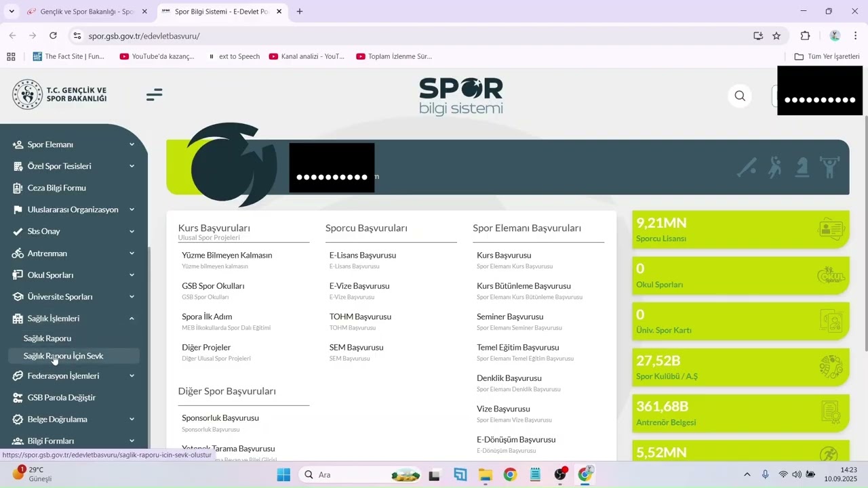Open the Belge Doğrulama menu item
Image resolution: width=868 pixels, height=488 pixels.
[x=58, y=420]
